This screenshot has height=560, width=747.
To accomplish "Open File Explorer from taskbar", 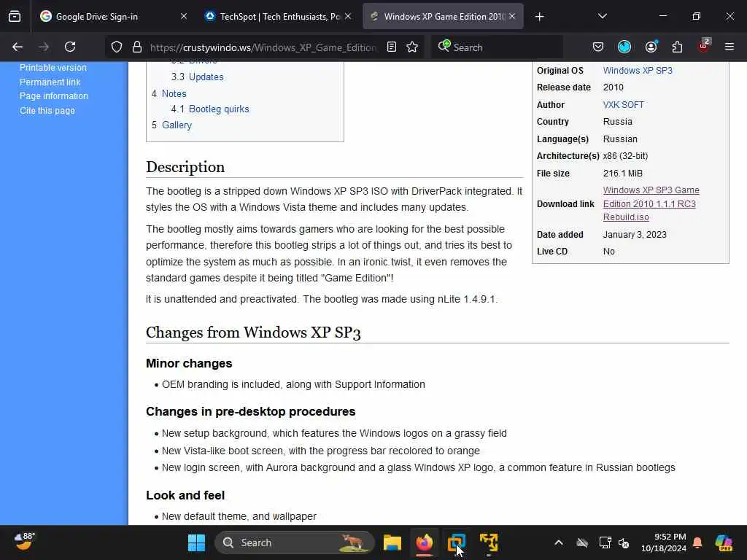I will [392, 542].
